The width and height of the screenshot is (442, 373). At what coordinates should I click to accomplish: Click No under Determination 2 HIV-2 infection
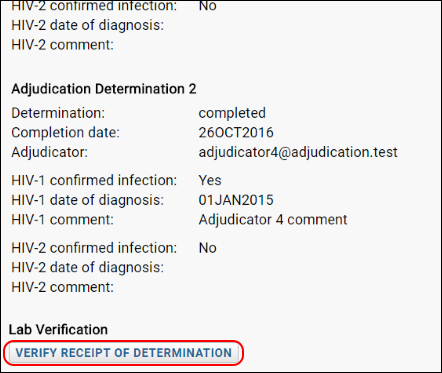[x=207, y=248]
